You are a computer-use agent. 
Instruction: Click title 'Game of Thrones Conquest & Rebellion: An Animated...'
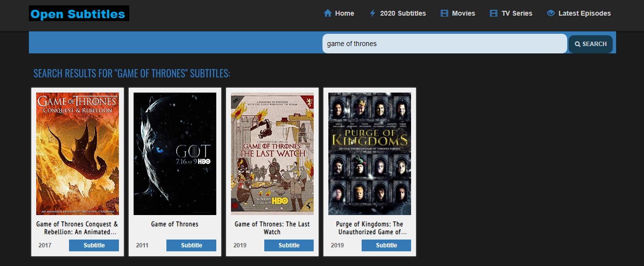pyautogui.click(x=77, y=228)
